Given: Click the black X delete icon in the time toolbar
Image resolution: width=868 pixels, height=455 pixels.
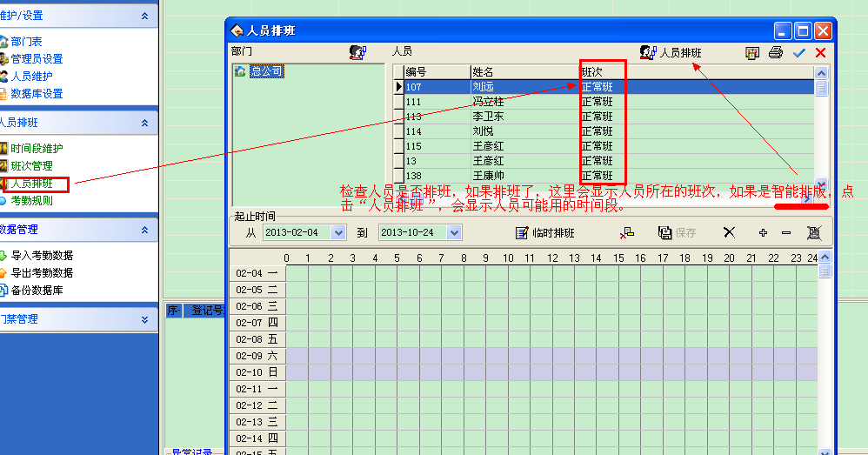Looking at the screenshot, I should [729, 232].
